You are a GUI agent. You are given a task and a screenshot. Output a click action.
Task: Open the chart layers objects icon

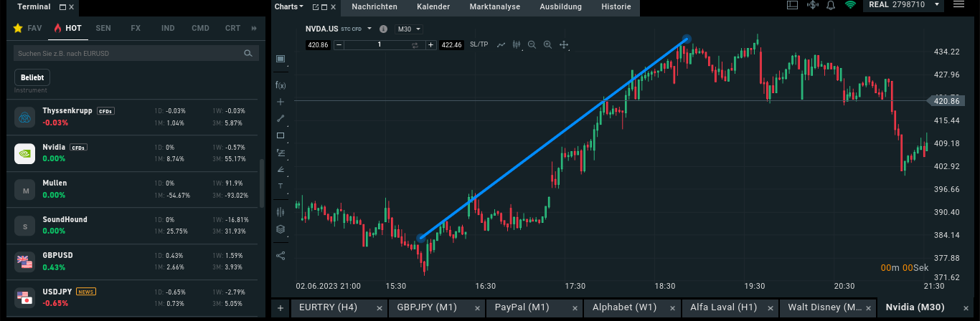[x=281, y=229]
